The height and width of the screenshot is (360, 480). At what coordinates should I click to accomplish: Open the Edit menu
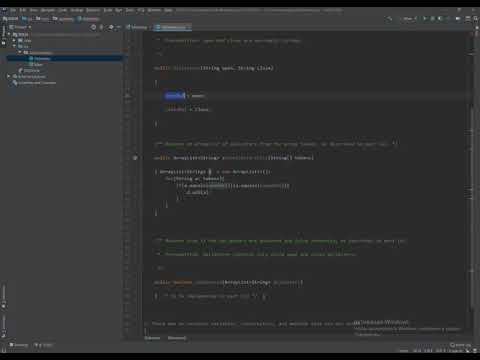tap(23, 10)
